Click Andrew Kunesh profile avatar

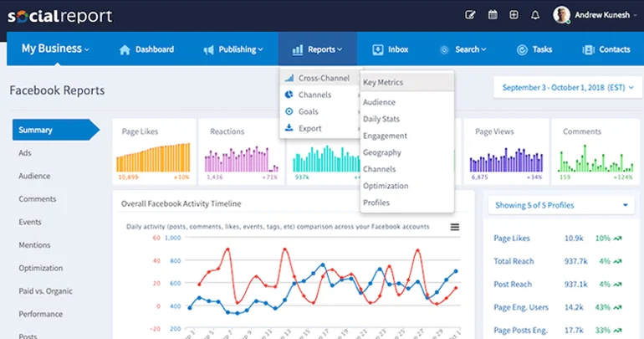click(561, 15)
